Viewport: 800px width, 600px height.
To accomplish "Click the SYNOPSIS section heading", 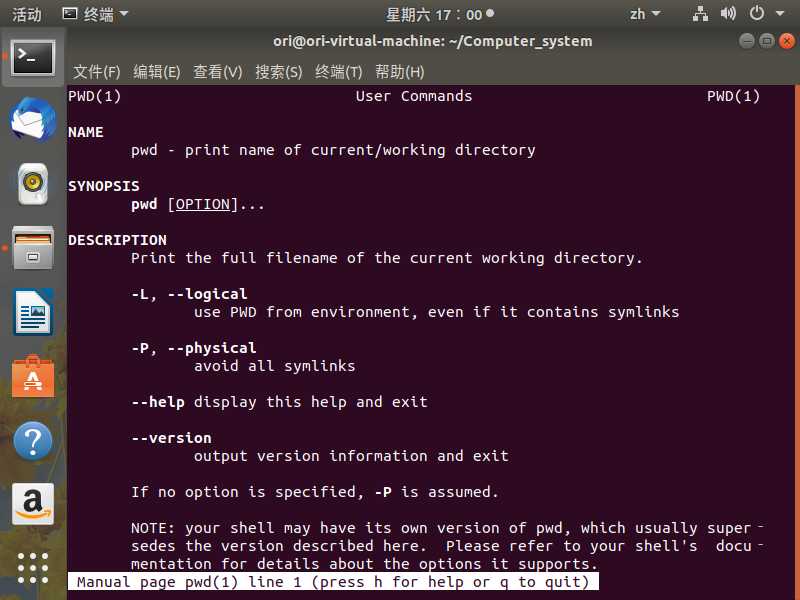I will click(x=104, y=186).
